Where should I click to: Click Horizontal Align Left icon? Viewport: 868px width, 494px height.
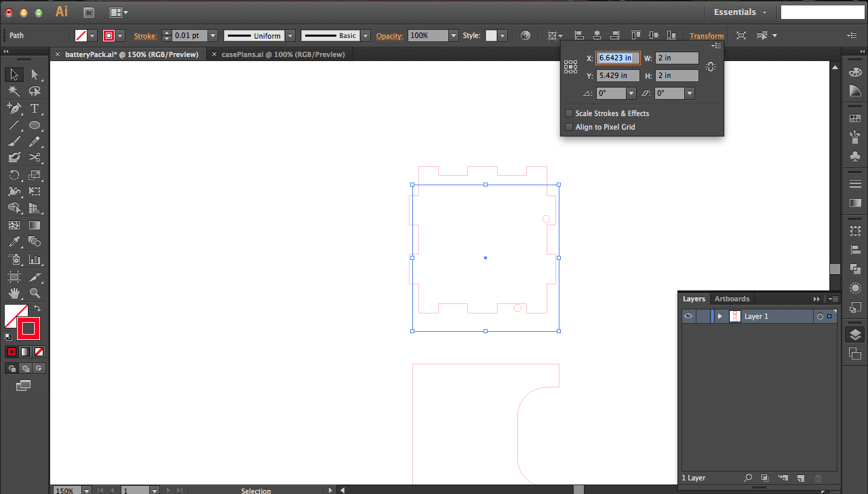coord(579,35)
